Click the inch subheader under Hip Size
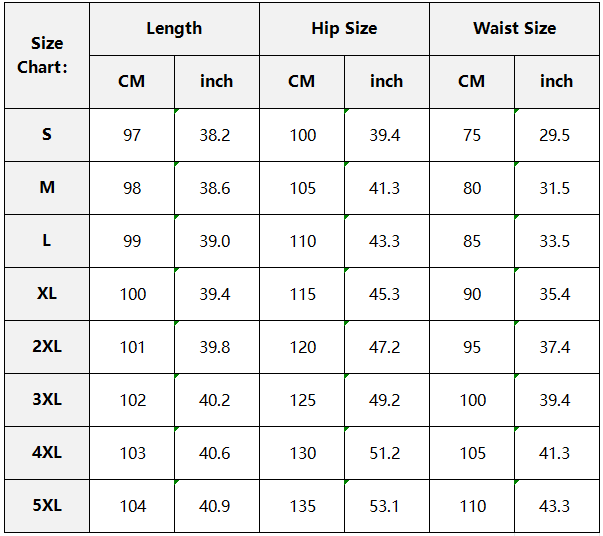This screenshot has width=603, height=536. [x=386, y=81]
